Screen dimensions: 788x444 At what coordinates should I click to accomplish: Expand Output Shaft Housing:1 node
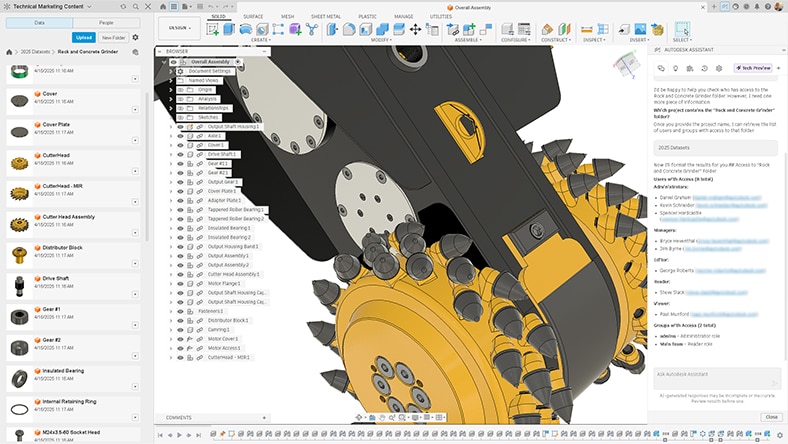[171, 127]
